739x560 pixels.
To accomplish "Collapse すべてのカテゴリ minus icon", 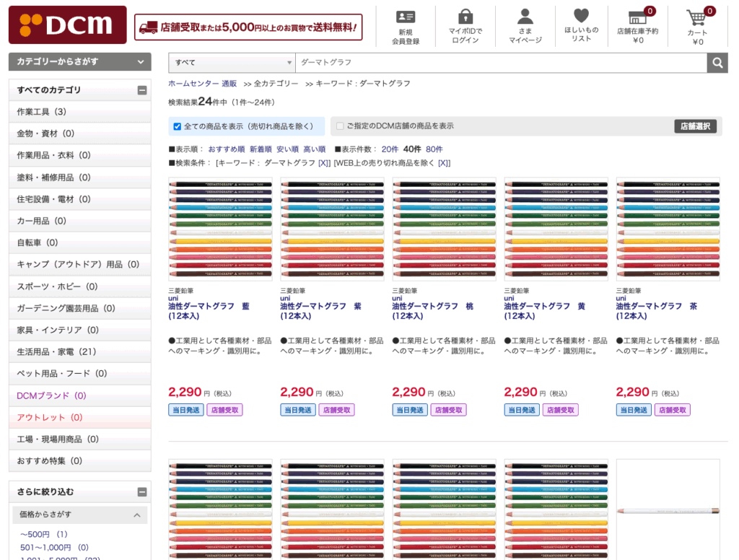I will (x=142, y=90).
